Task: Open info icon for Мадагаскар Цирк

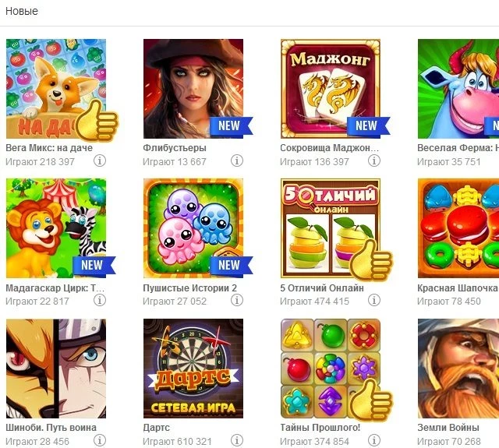Action: click(x=100, y=300)
